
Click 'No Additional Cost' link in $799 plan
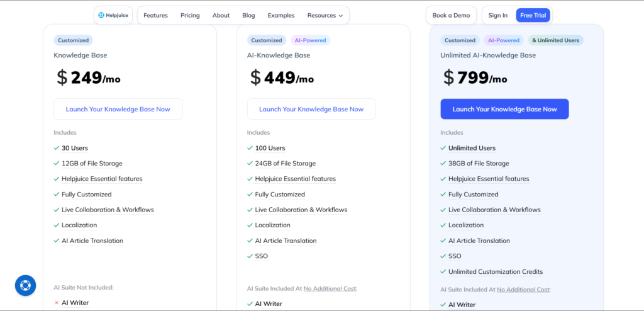click(x=523, y=290)
